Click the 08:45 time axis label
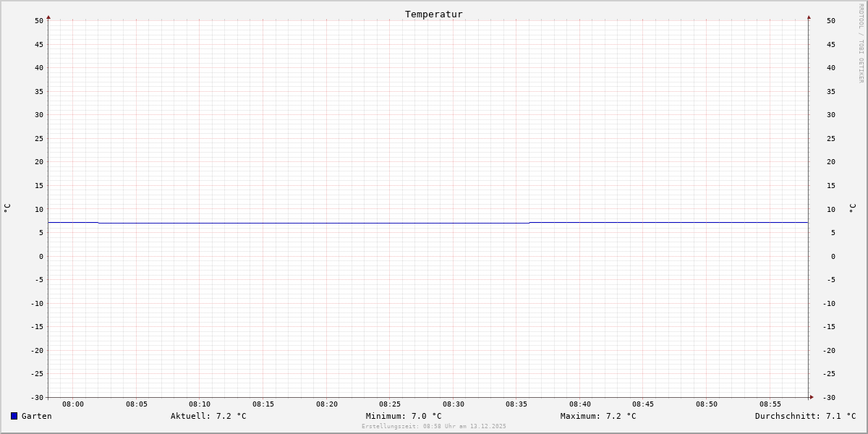 643,404
